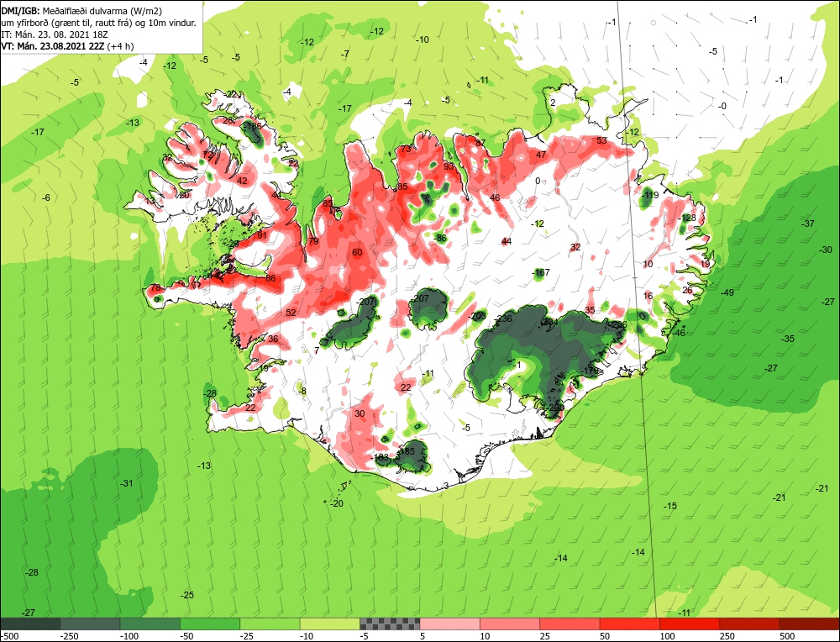This screenshot has height=642, width=840.
Task: Click the map value '52'
Action: (x=291, y=313)
